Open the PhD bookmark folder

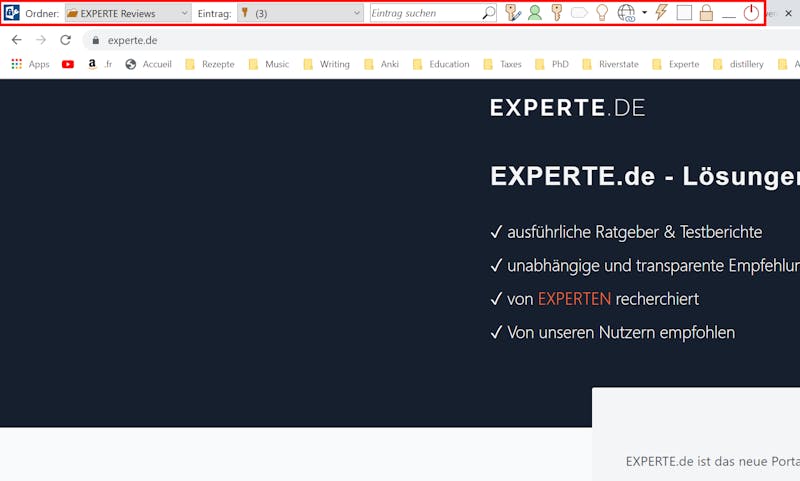(x=552, y=64)
